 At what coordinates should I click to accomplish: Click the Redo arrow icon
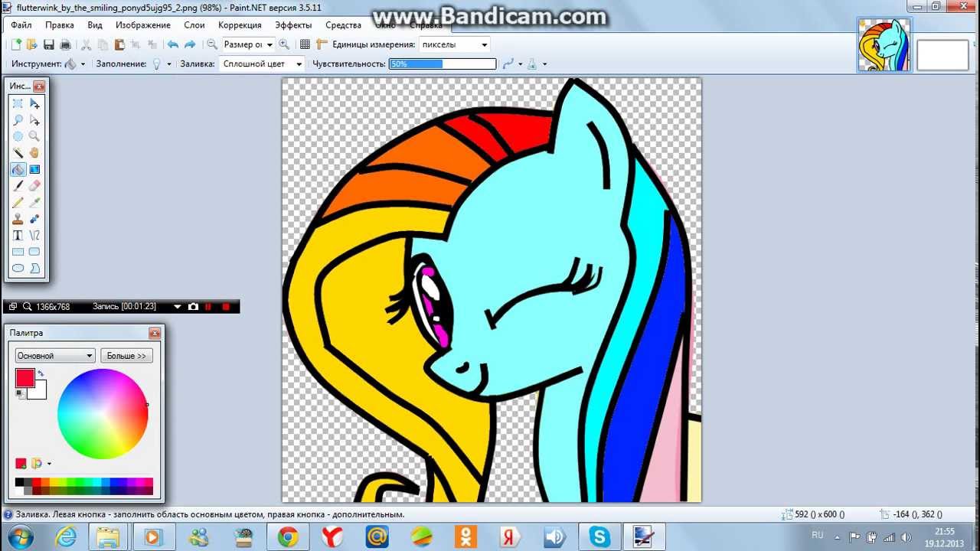click(190, 44)
